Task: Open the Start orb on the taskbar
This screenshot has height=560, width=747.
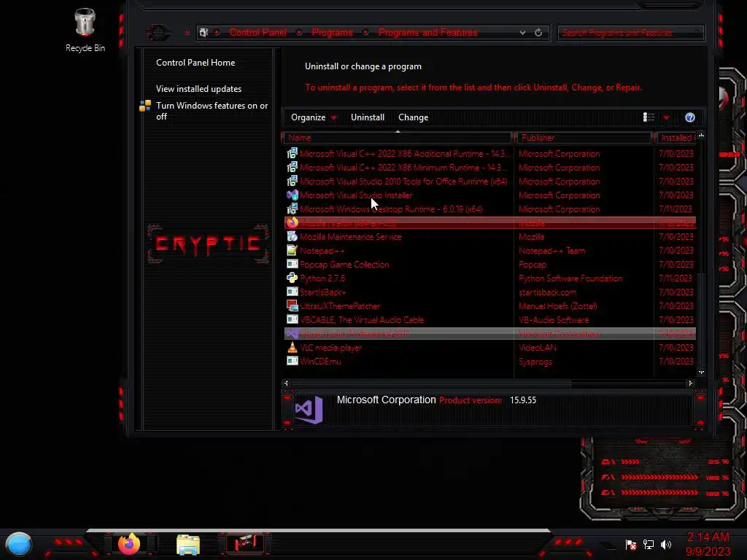Action: [x=18, y=544]
